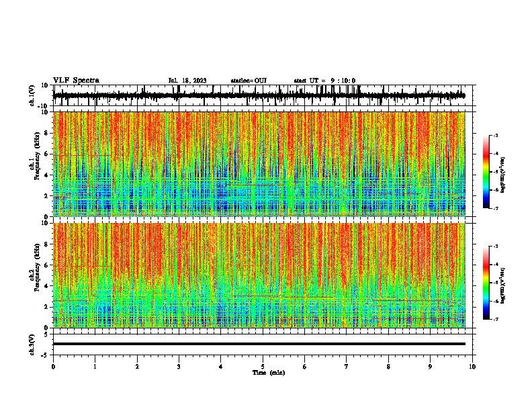Click the ch.1 spectrogram color bar
The height and width of the screenshot is (411, 532).
click(486, 171)
